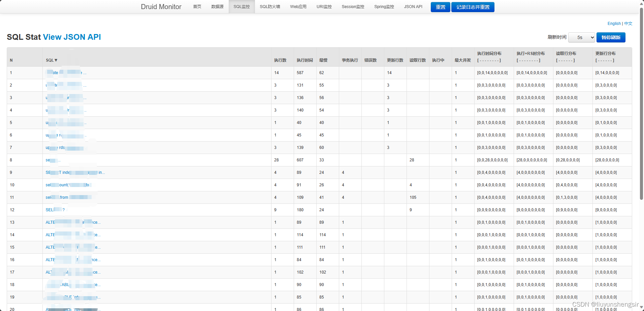Viewport: 644px width, 311px height.
Task: Click the 更新行分布 column header
Action: tap(605, 54)
